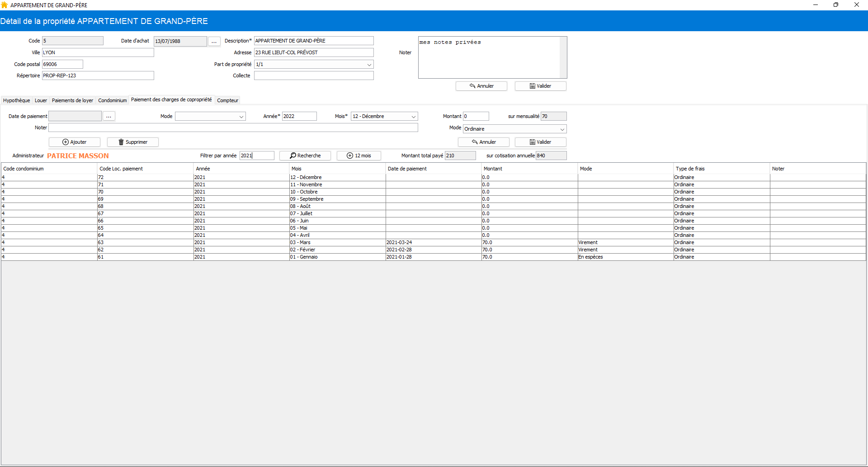The image size is (868, 467).
Task: Click the En espèces mode cell
Action: click(626, 257)
